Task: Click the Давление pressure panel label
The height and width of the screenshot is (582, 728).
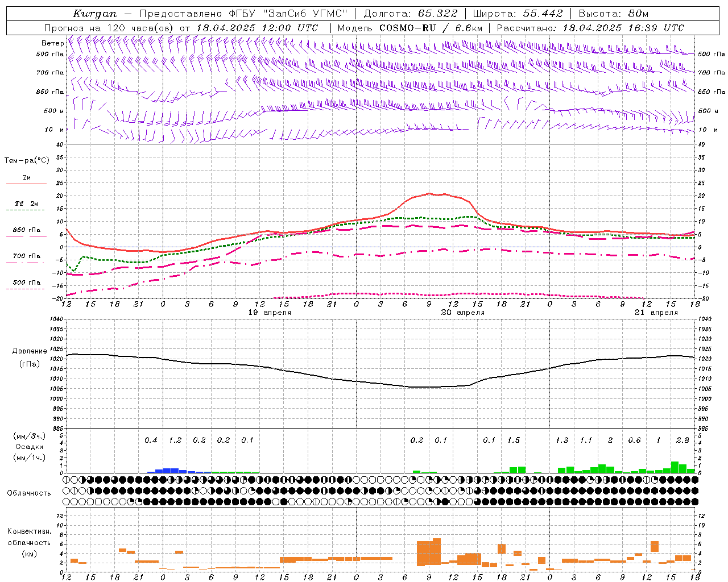Action: point(28,351)
